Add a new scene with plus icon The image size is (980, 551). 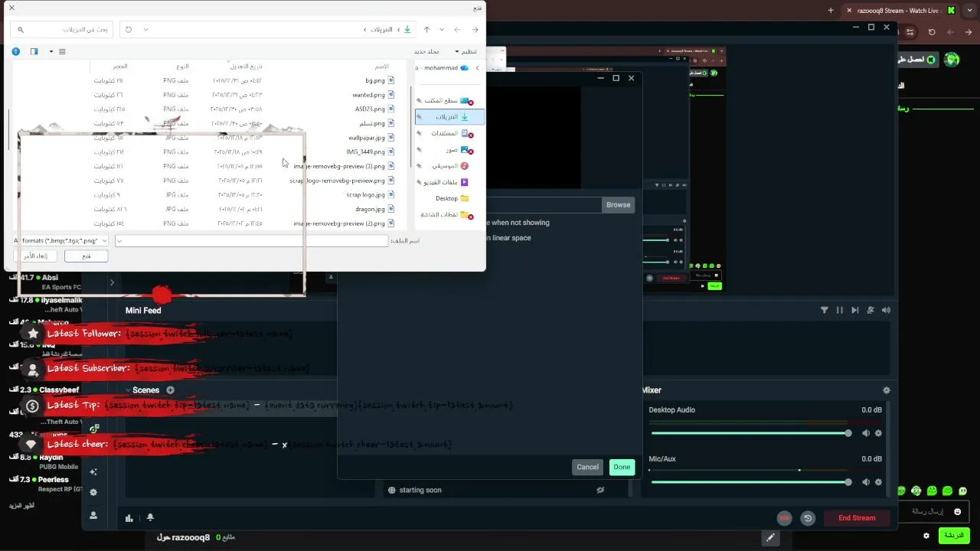tap(170, 390)
